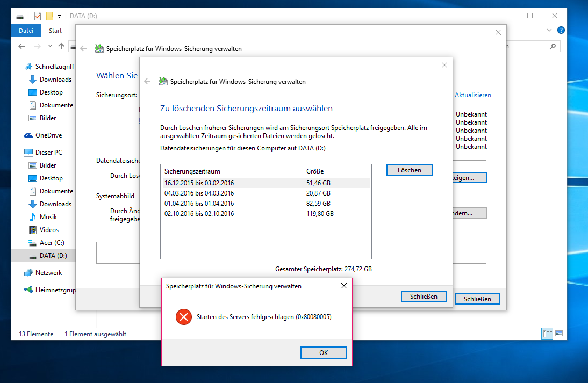Click the search magnifier icon in Explorer
Image resolution: width=588 pixels, height=383 pixels.
[x=553, y=47]
